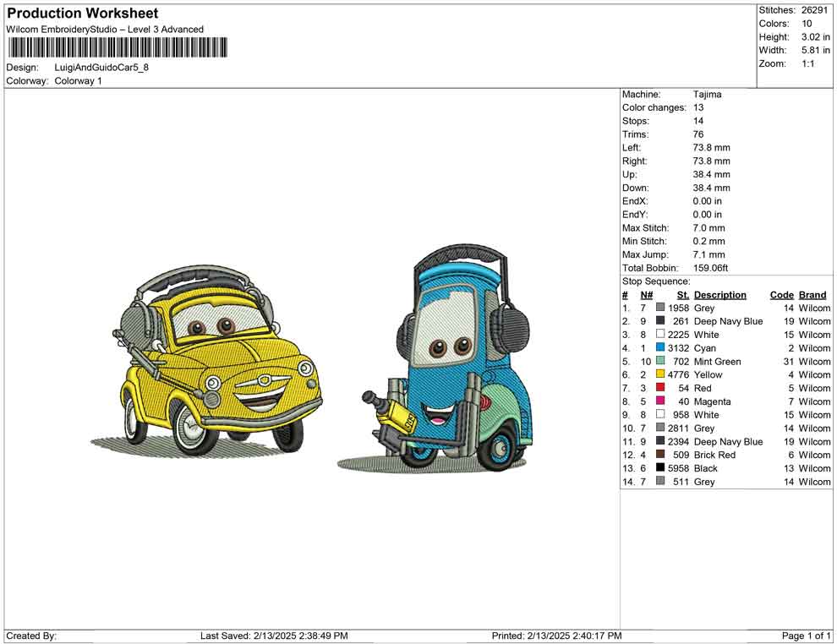The width and height of the screenshot is (837, 644).
Task: Click stitch count 4776 in the Yellow row
Action: 678,374
